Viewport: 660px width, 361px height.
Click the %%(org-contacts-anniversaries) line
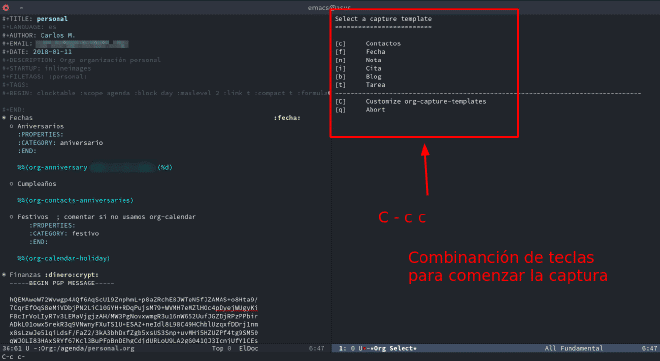pyautogui.click(x=75, y=200)
